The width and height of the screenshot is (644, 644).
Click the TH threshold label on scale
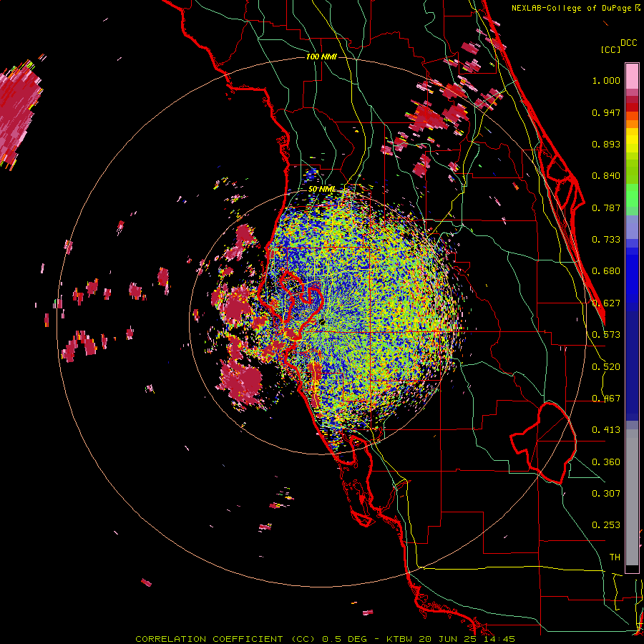[x=615, y=557]
